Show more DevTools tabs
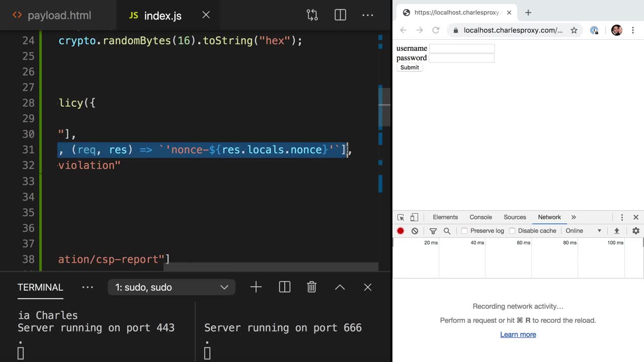 (574, 217)
